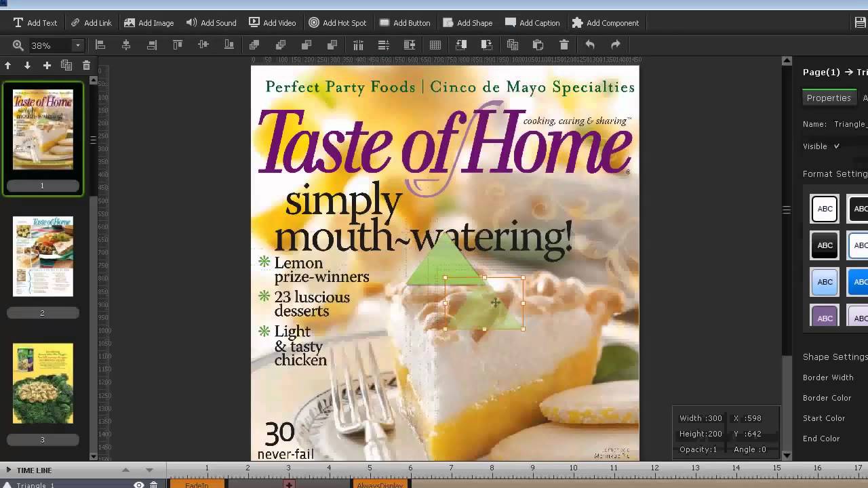Choose Add Image from the toolbar
Image resolution: width=868 pixels, height=488 pixels.
tap(149, 22)
